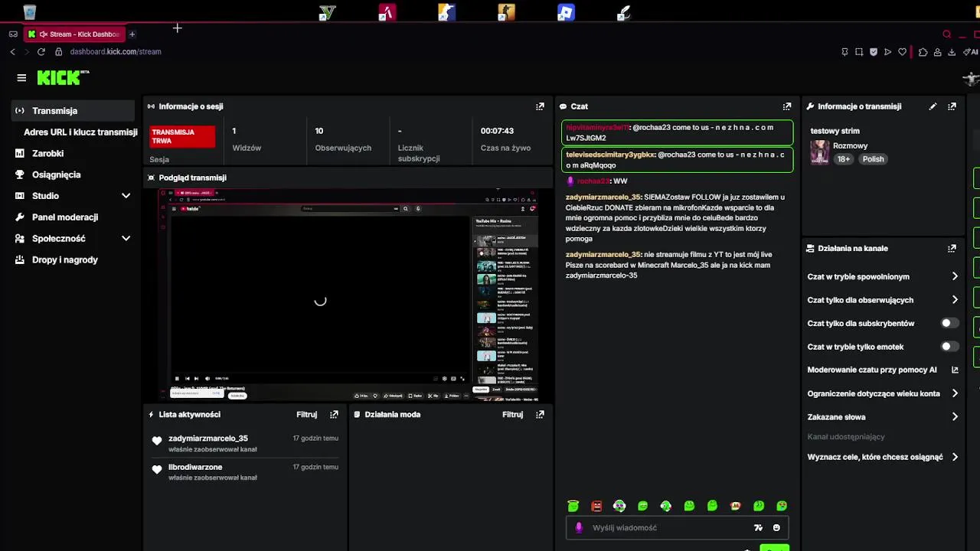Select Transmisja in sidebar

pos(73,110)
